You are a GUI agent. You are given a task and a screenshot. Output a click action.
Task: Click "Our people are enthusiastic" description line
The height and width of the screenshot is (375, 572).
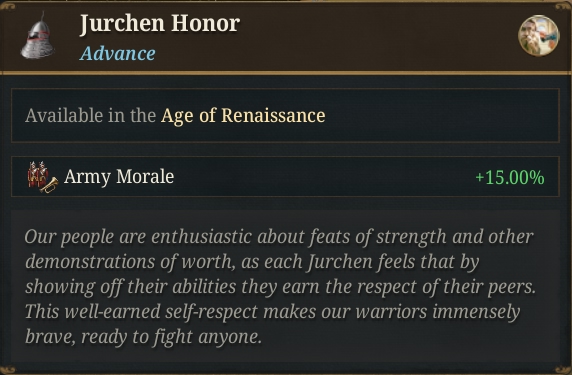pyautogui.click(x=279, y=237)
